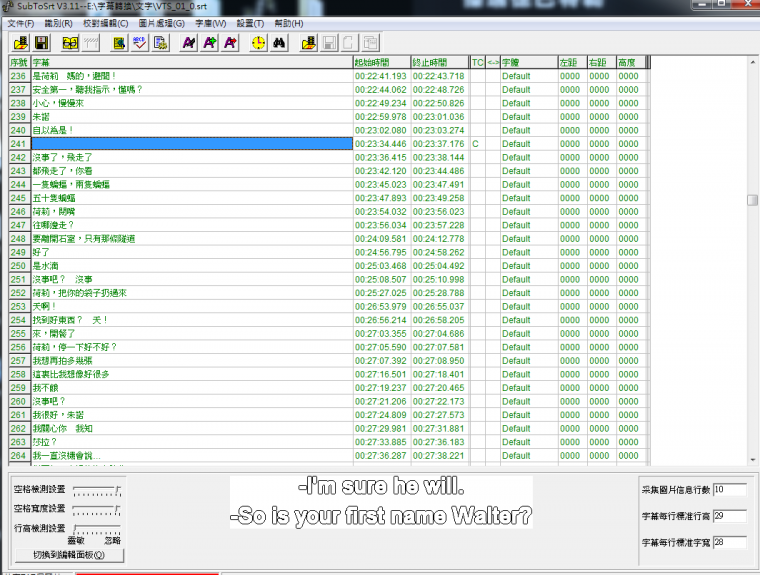
Task: Click start time 00:22:44.062 in row 237
Action: (x=380, y=89)
